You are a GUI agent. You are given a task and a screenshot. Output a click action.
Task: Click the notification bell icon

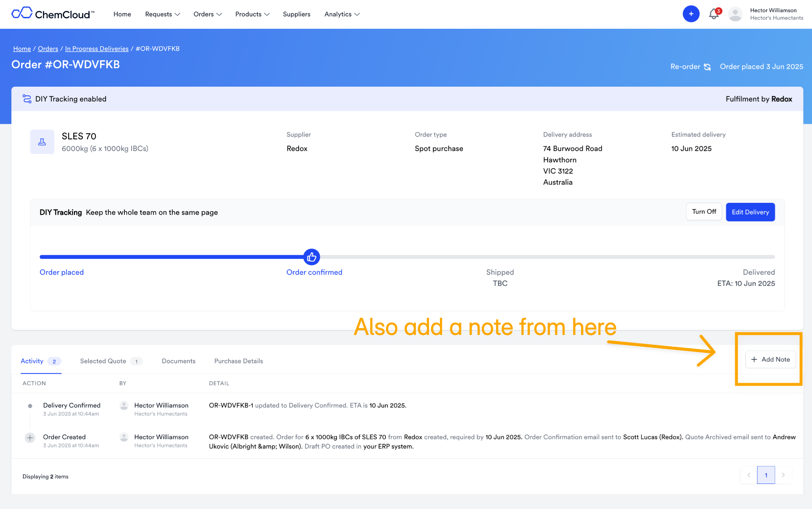click(x=714, y=14)
